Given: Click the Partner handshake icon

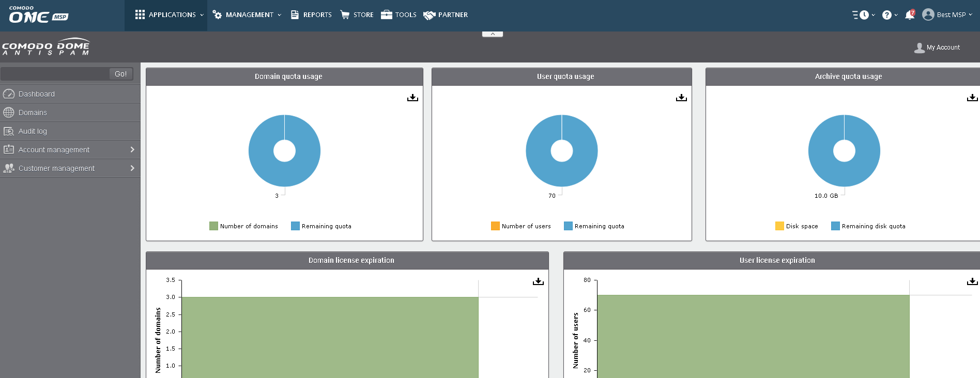Looking at the screenshot, I should pos(429,15).
